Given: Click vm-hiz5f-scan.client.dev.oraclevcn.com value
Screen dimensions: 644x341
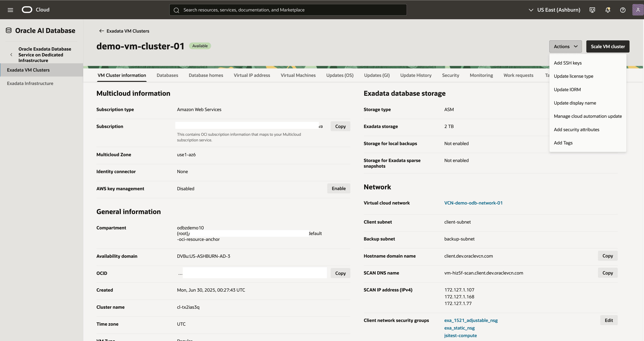Looking at the screenshot, I should 484,273.
